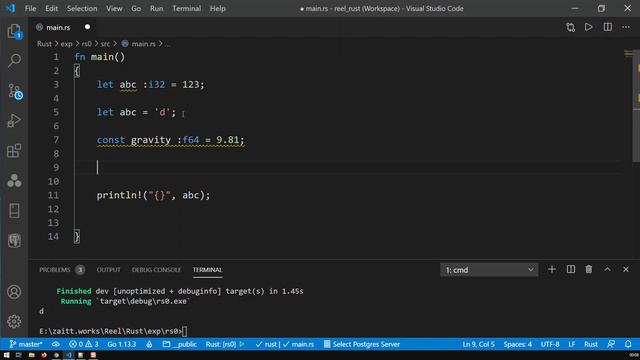Screen dimensions: 640x360
Task: Click the 'rust | main.rs' status item
Action: pyautogui.click(x=284, y=344)
